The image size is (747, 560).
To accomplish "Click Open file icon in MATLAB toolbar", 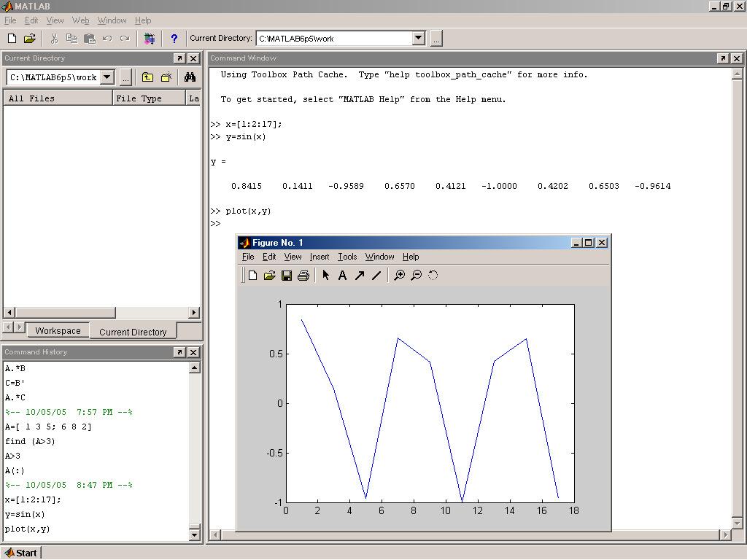I will click(29, 39).
